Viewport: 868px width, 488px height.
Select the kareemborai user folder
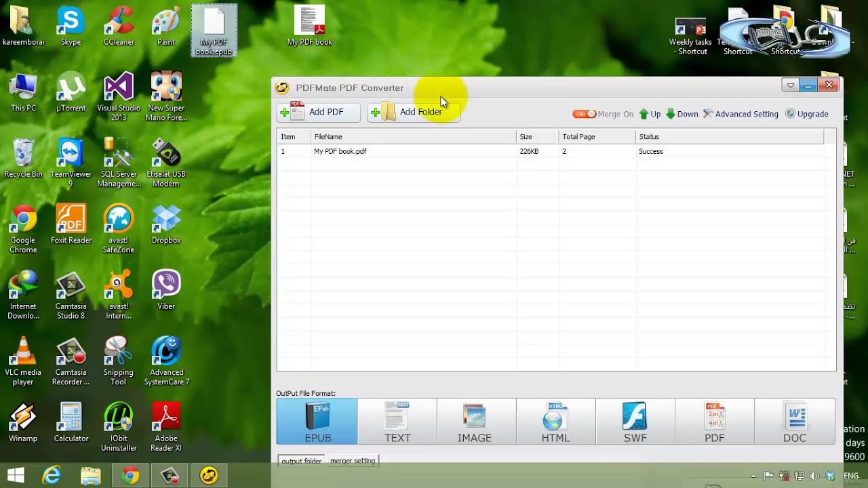23,27
